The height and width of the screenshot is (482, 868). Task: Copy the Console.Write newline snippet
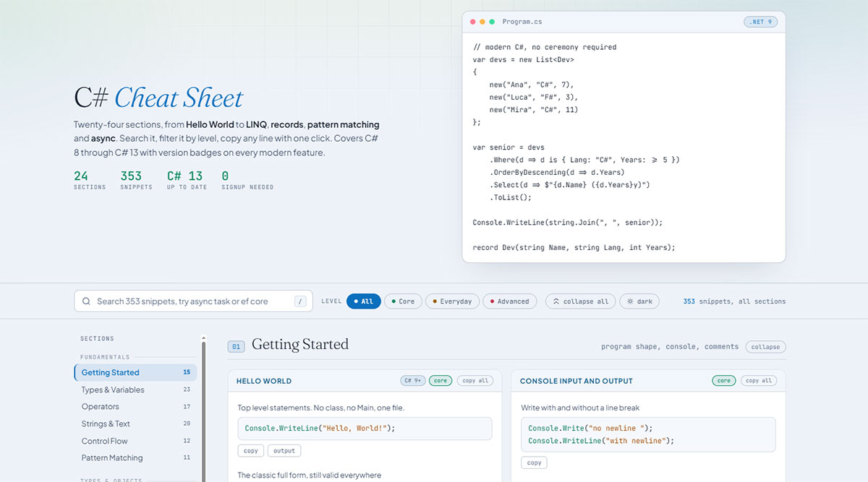click(535, 462)
